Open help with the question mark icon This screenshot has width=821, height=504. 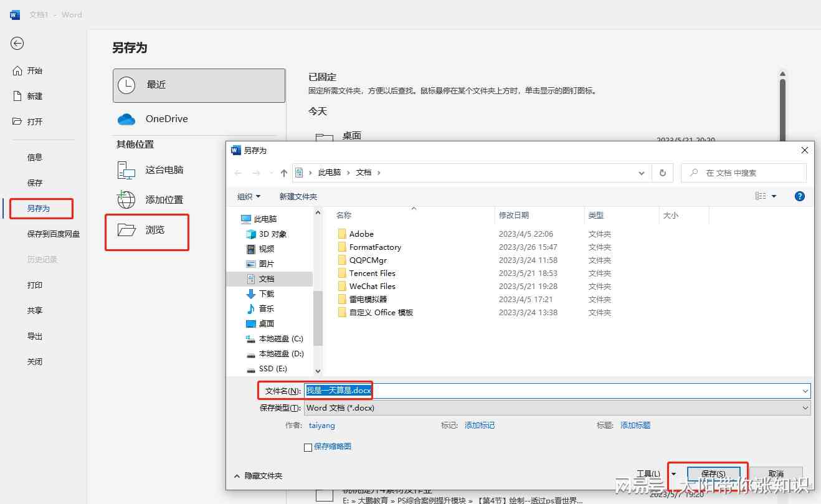click(x=800, y=196)
